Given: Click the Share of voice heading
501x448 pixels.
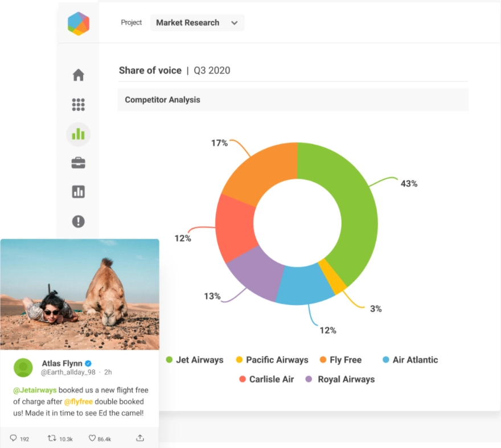Looking at the screenshot, I should (150, 71).
